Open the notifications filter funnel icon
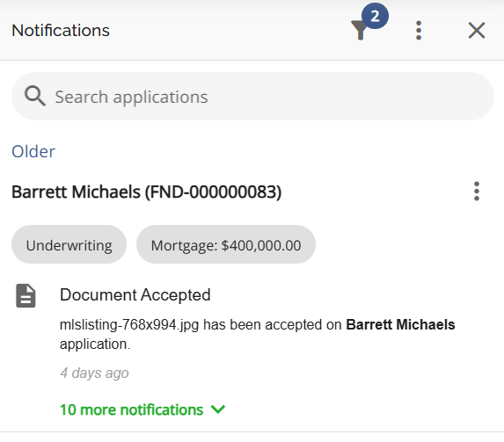The height and width of the screenshot is (442, 504). [x=360, y=30]
